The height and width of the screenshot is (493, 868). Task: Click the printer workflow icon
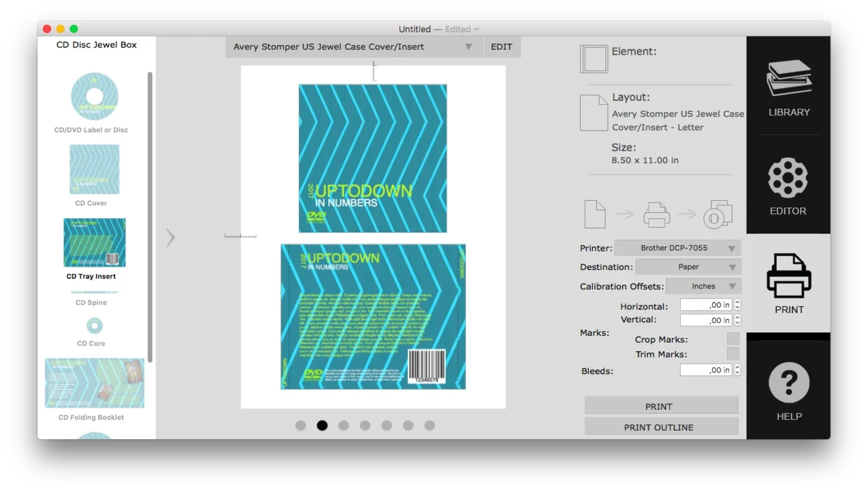[657, 215]
